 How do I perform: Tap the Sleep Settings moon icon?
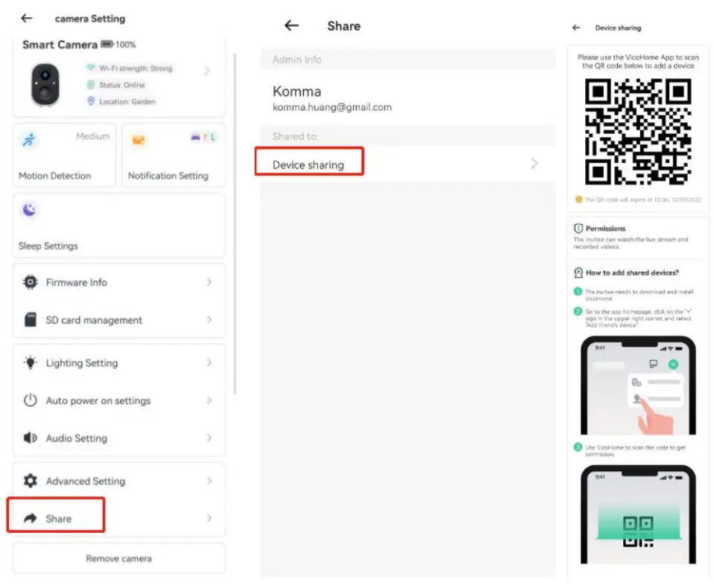click(29, 211)
